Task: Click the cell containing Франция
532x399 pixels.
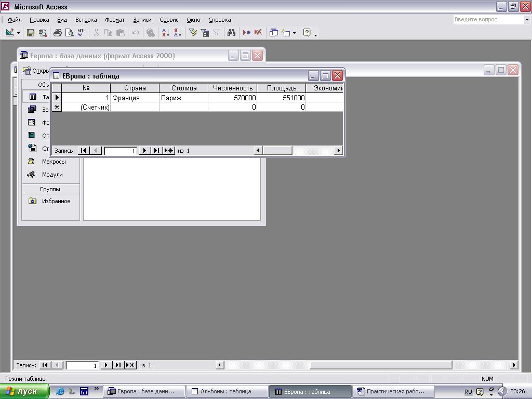Action: coord(135,98)
